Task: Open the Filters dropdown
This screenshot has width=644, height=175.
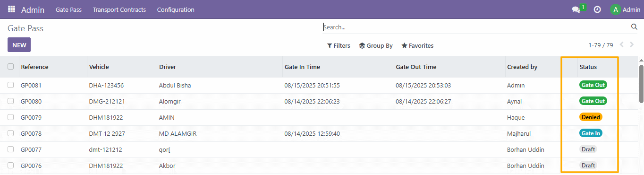Action: 339,46
